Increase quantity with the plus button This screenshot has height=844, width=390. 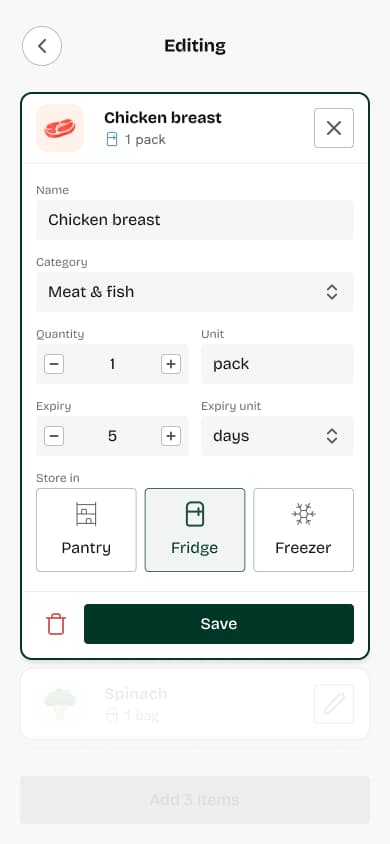tap(171, 364)
